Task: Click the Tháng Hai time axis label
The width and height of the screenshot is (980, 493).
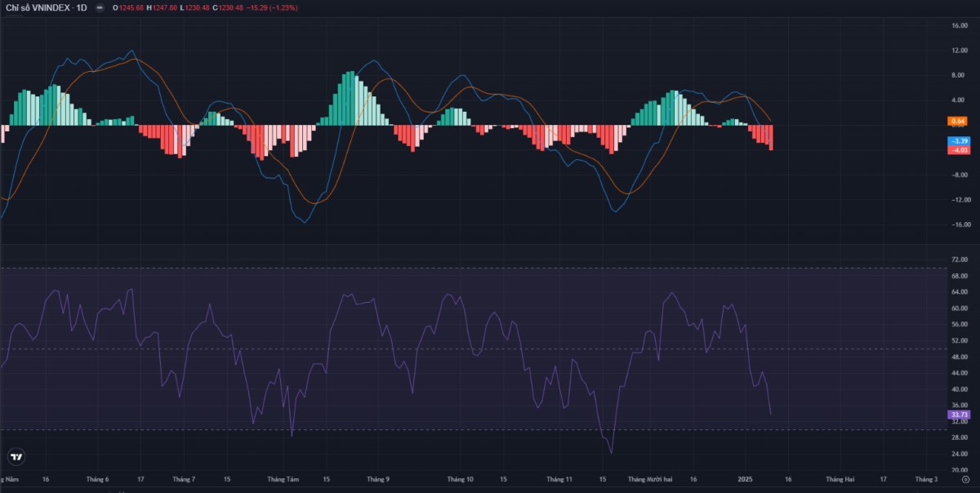Action: coord(839,480)
